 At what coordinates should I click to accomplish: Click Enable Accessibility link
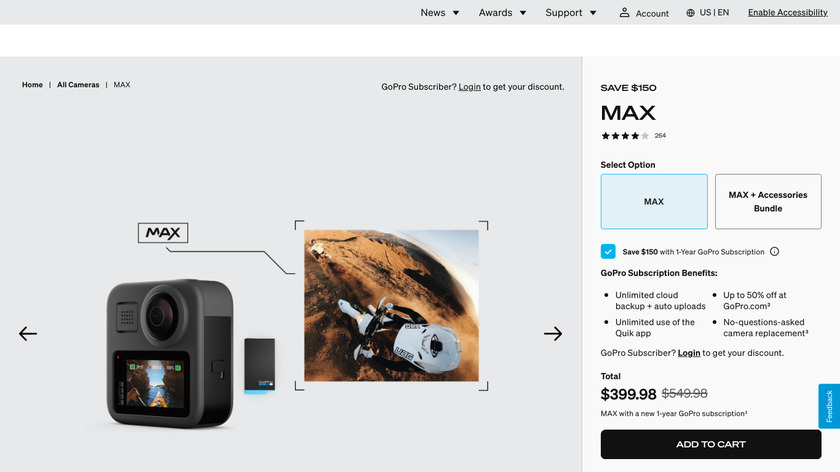pyautogui.click(x=788, y=12)
